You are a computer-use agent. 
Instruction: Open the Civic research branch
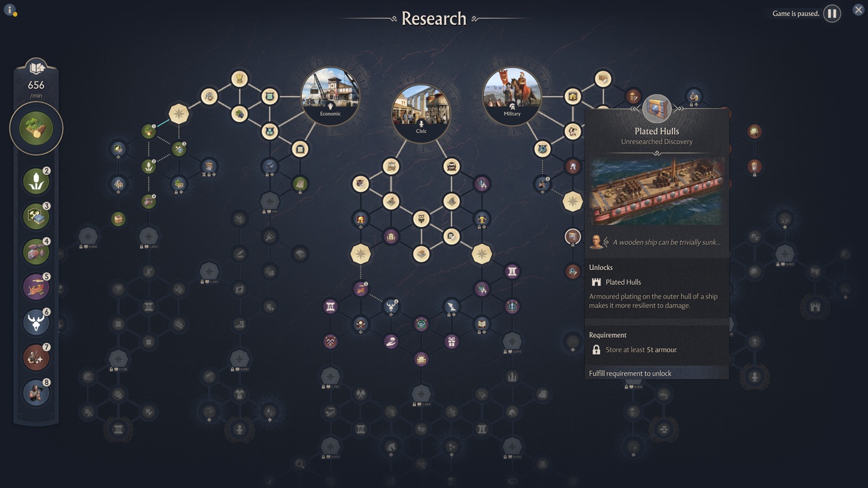(421, 113)
